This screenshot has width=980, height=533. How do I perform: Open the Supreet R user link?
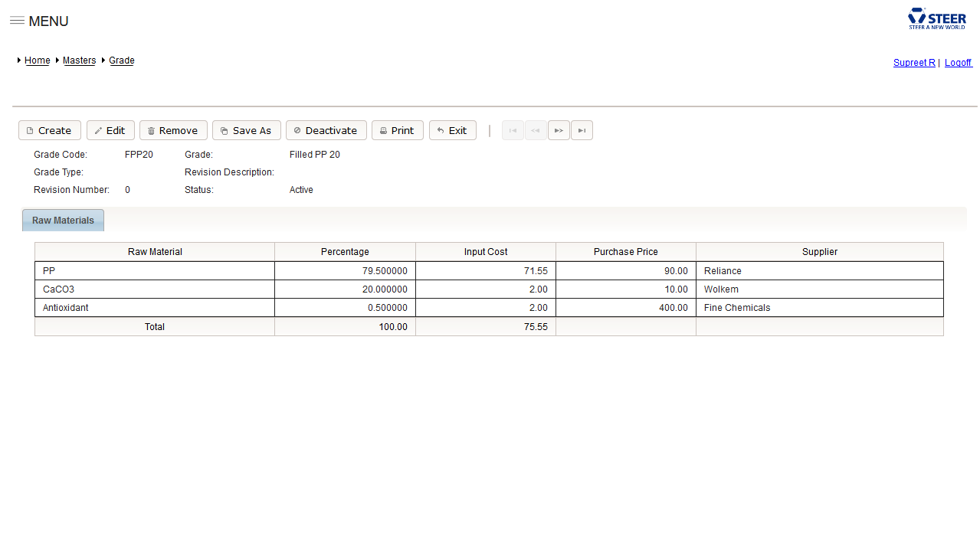click(x=913, y=63)
